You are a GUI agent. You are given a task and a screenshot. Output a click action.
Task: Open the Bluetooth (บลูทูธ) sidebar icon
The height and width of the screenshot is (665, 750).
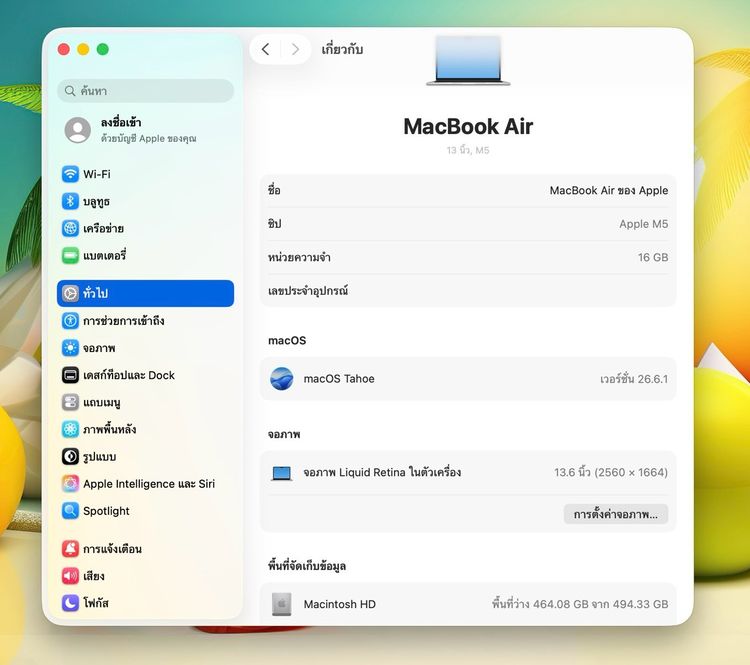coord(70,201)
